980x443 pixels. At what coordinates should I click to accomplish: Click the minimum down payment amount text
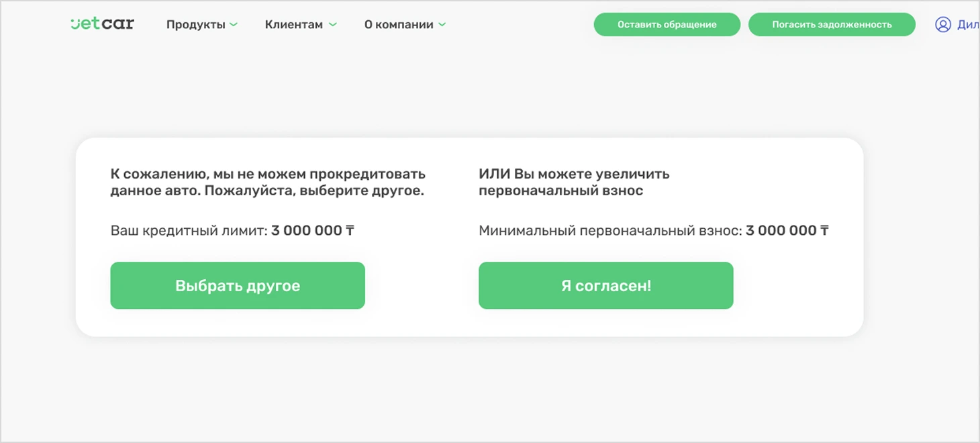click(x=783, y=230)
